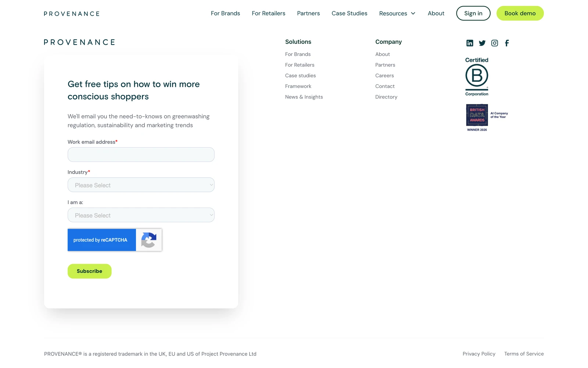
Task: Open the LinkedIn social icon
Action: click(x=470, y=43)
